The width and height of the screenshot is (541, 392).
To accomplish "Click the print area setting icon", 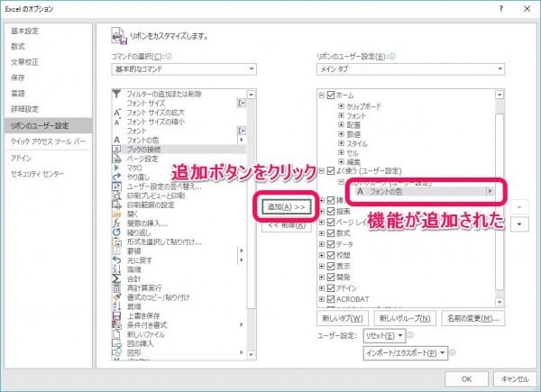I will coord(116,205).
